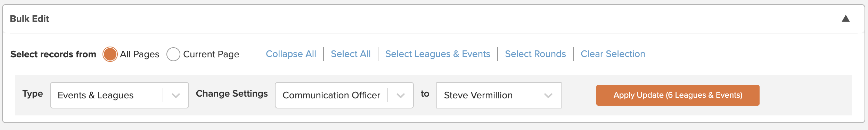
Task: Collapse the Bulk Edit panel with triangle icon
Action: (845, 19)
